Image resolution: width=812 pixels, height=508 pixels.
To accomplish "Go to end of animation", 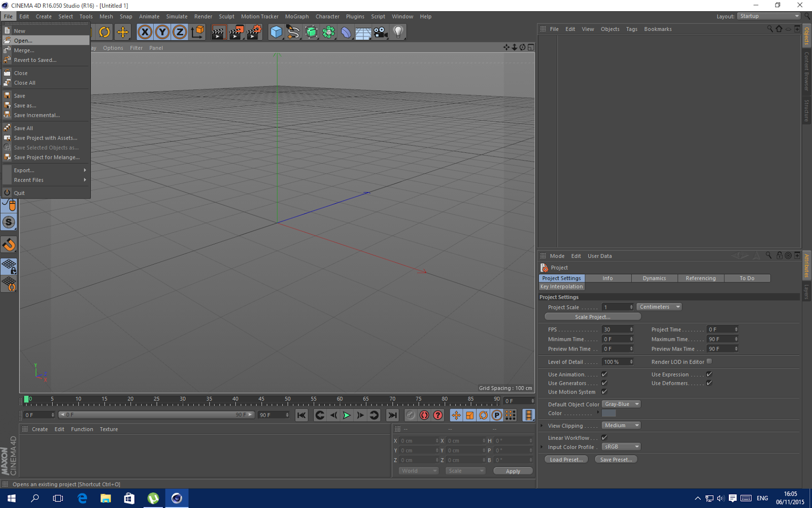I will (x=393, y=415).
